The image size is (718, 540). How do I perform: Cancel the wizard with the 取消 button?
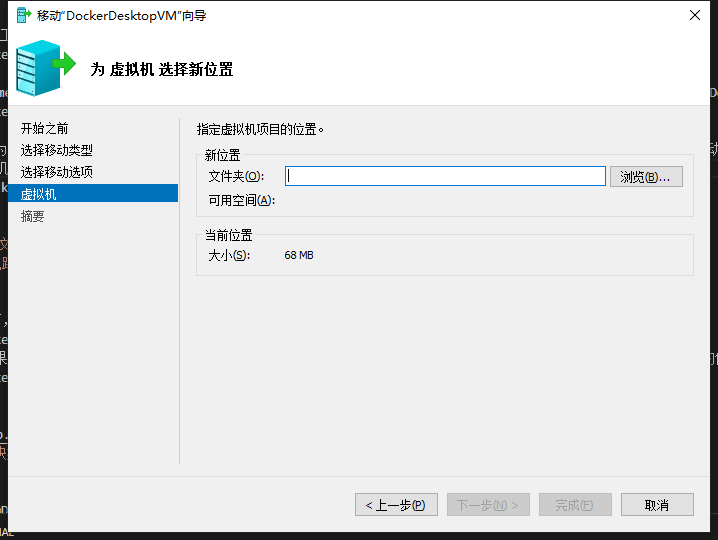[x=657, y=505]
